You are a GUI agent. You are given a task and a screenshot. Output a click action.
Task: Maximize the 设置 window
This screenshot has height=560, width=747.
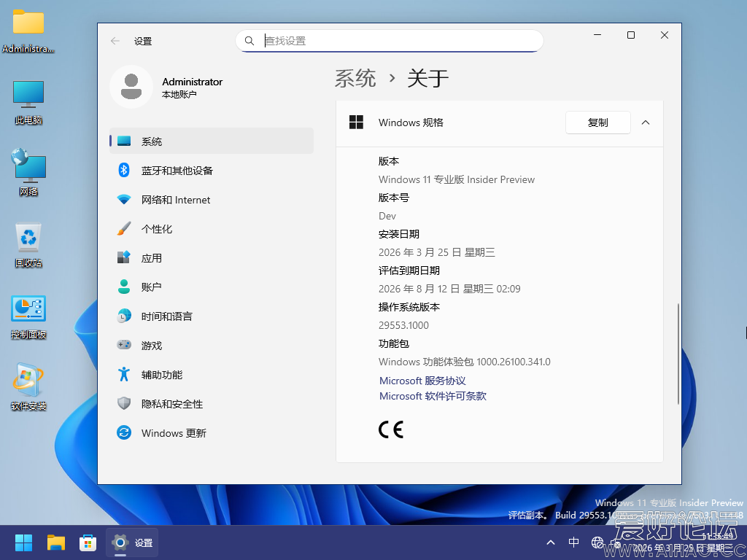click(x=631, y=35)
